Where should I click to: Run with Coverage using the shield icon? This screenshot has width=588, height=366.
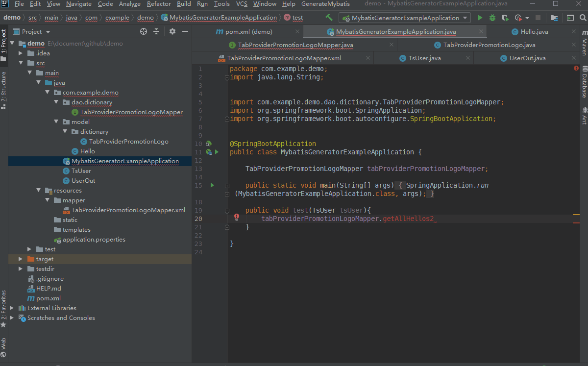pyautogui.click(x=504, y=17)
